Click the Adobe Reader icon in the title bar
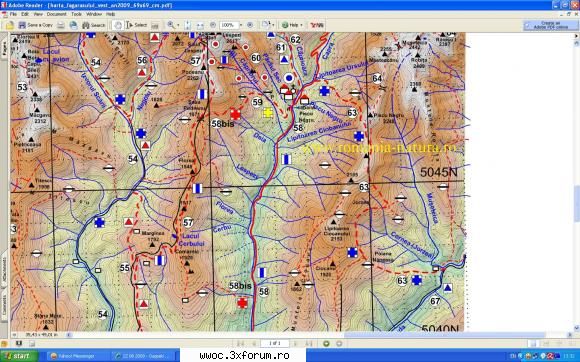The width and height of the screenshot is (580, 362). [x=4, y=5]
